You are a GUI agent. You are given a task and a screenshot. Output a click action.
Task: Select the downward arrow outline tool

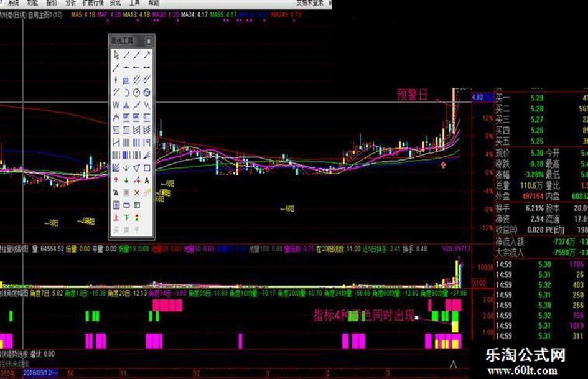click(126, 168)
